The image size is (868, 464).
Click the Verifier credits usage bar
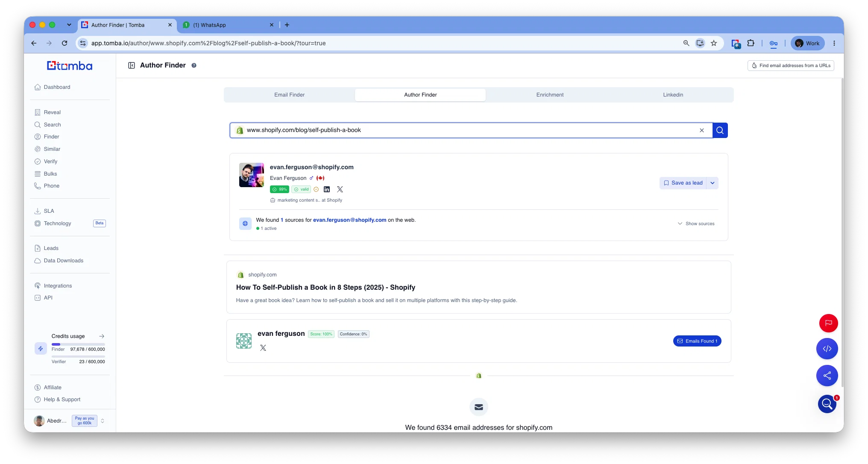tap(78, 356)
